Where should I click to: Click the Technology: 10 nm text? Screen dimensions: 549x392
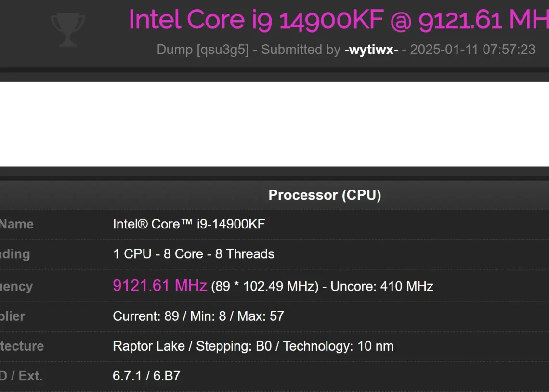tap(338, 346)
